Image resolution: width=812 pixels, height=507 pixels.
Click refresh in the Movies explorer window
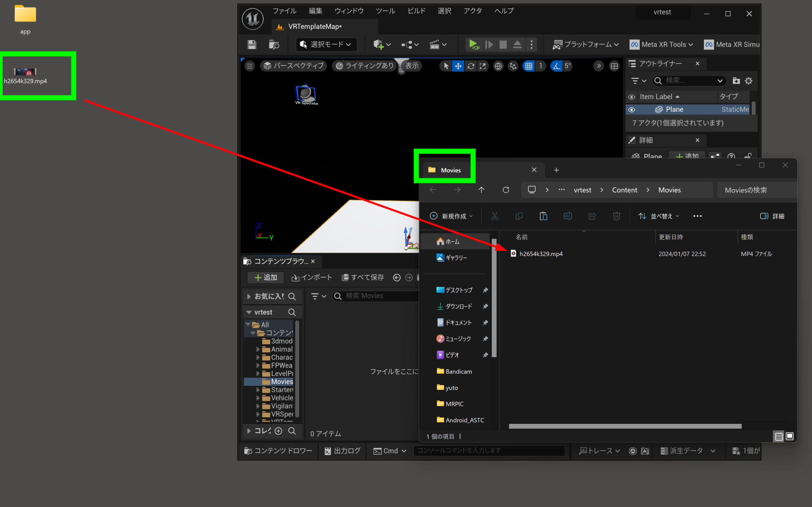tap(506, 190)
